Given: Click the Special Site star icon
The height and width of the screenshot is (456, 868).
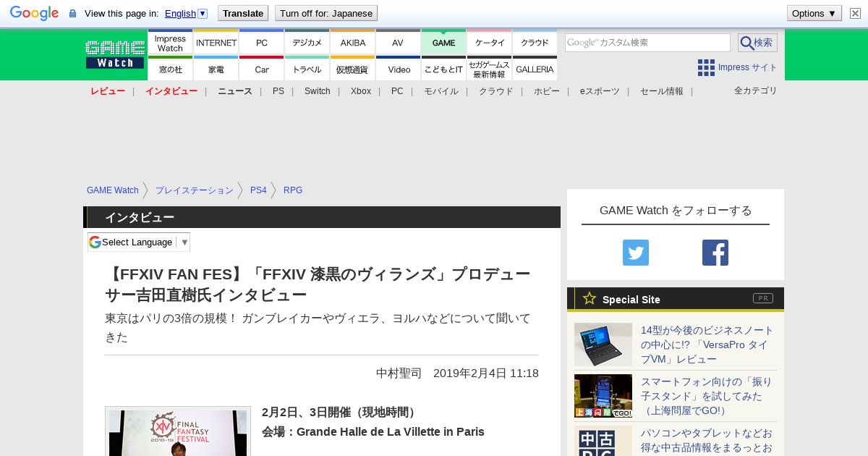Looking at the screenshot, I should [x=590, y=298].
